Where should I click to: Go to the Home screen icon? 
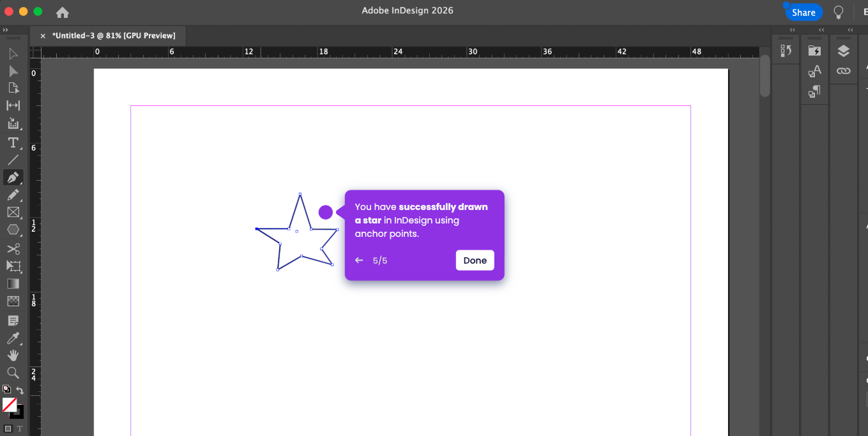[x=63, y=12]
